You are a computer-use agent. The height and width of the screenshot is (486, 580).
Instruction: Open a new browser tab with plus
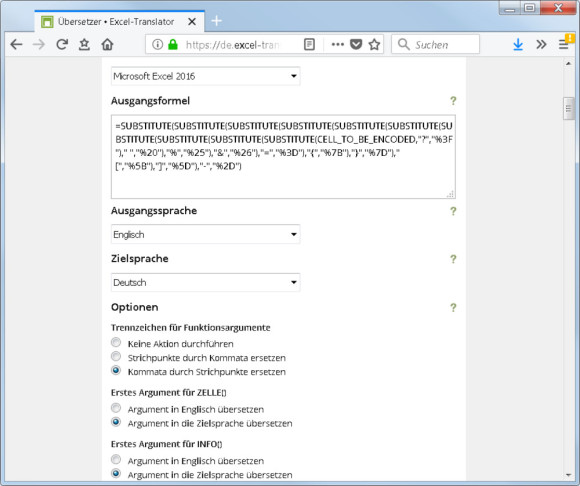217,21
